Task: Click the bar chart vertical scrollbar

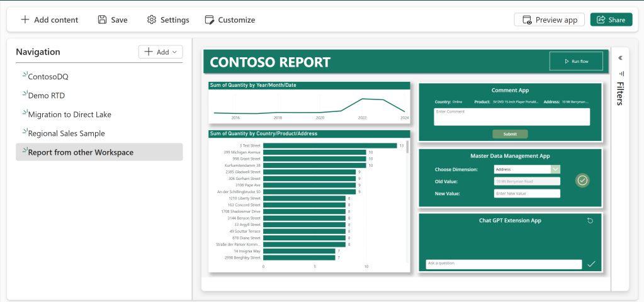Action: 407,147
